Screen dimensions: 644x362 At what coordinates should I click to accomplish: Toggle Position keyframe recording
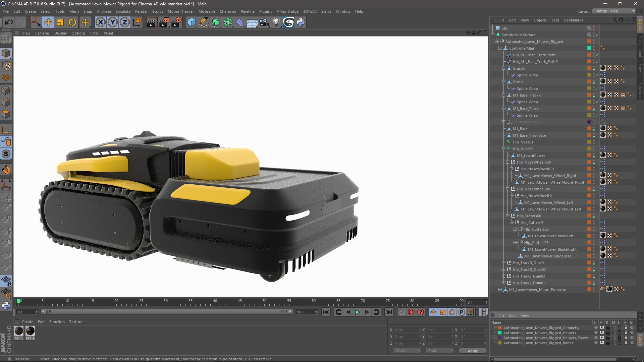click(x=433, y=312)
